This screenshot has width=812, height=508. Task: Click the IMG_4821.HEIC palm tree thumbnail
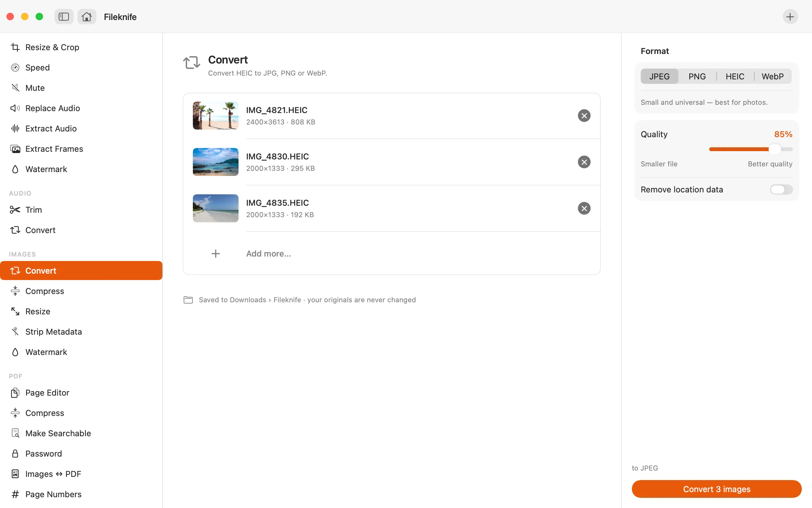click(x=216, y=116)
